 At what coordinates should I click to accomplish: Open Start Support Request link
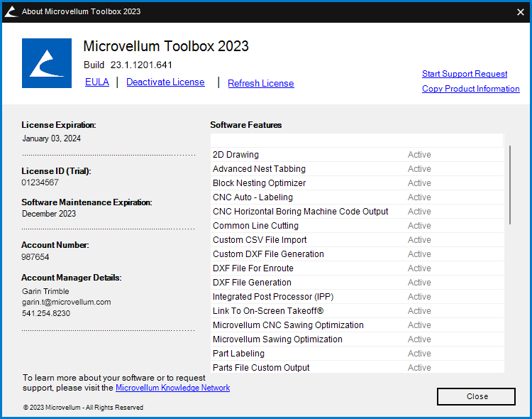coord(465,74)
